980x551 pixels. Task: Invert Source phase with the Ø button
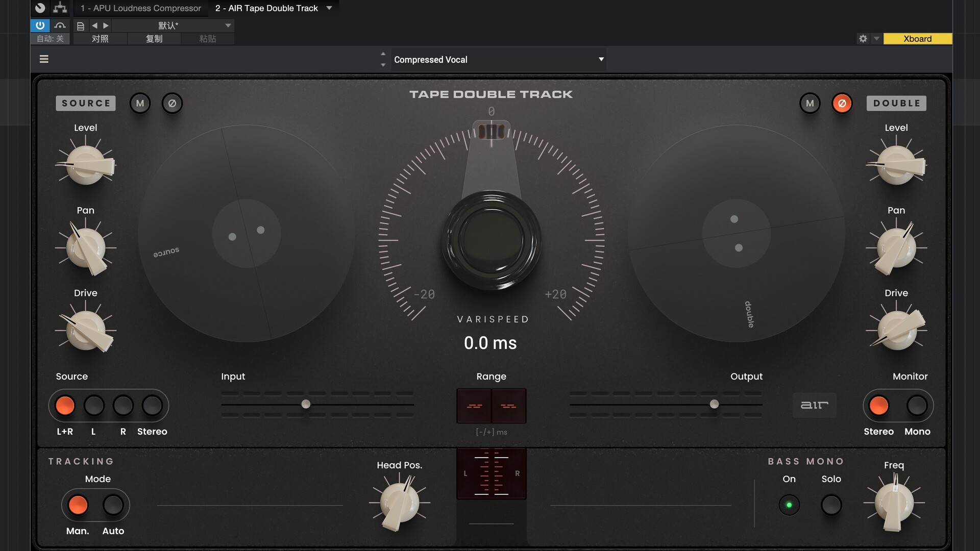[172, 103]
